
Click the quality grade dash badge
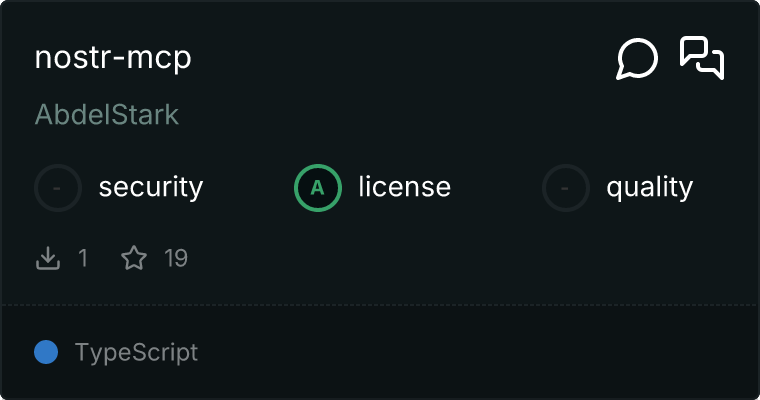tap(566, 187)
